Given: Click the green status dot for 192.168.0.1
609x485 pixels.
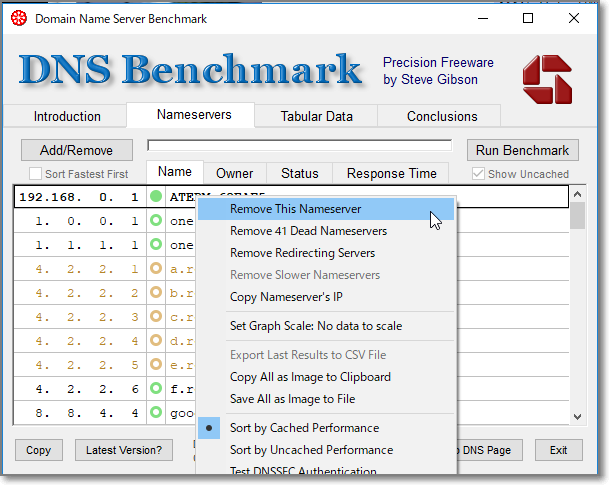Looking at the screenshot, I should tap(155, 196).
